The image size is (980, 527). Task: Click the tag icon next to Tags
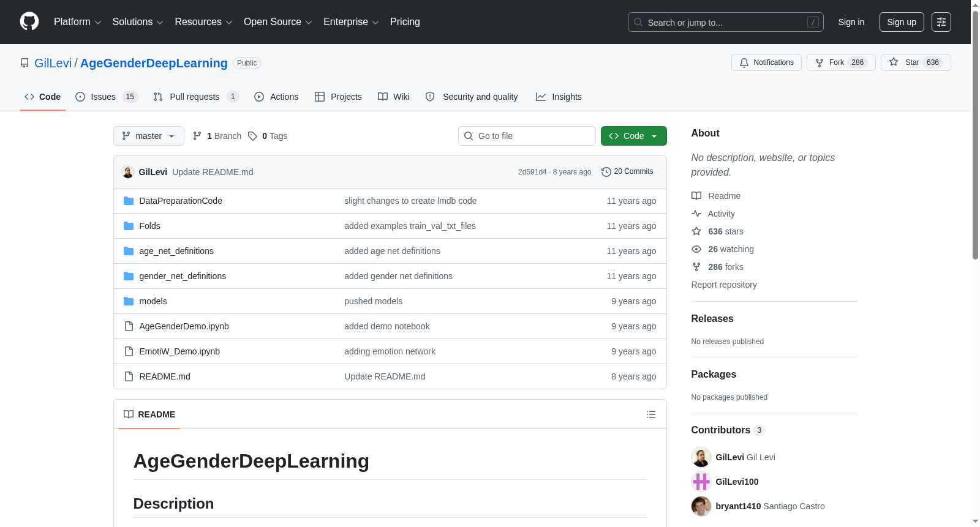point(252,136)
